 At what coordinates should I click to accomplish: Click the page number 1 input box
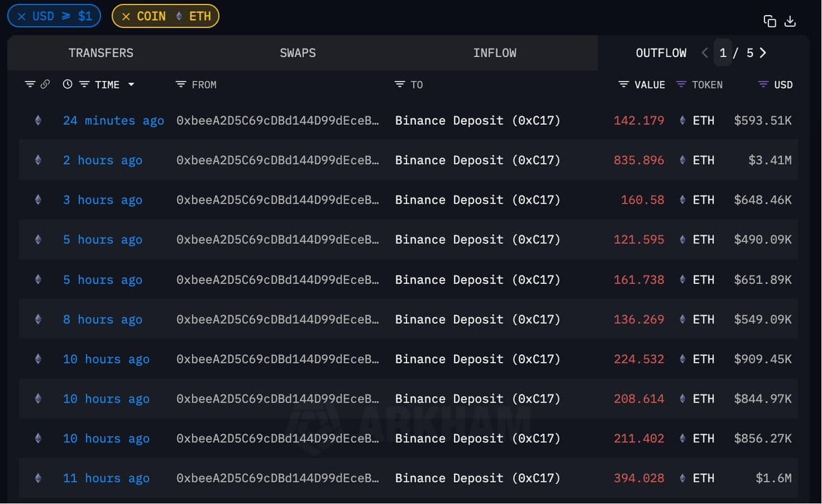723,53
